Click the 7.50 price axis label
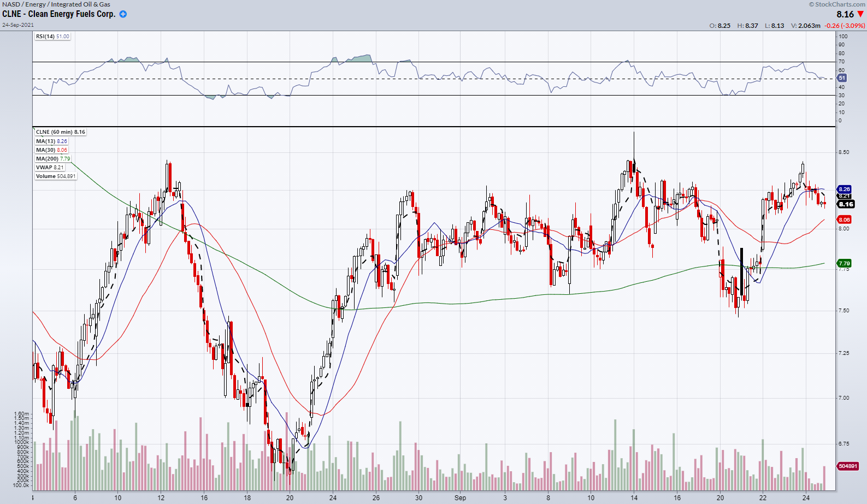The height and width of the screenshot is (504, 867). (x=844, y=311)
